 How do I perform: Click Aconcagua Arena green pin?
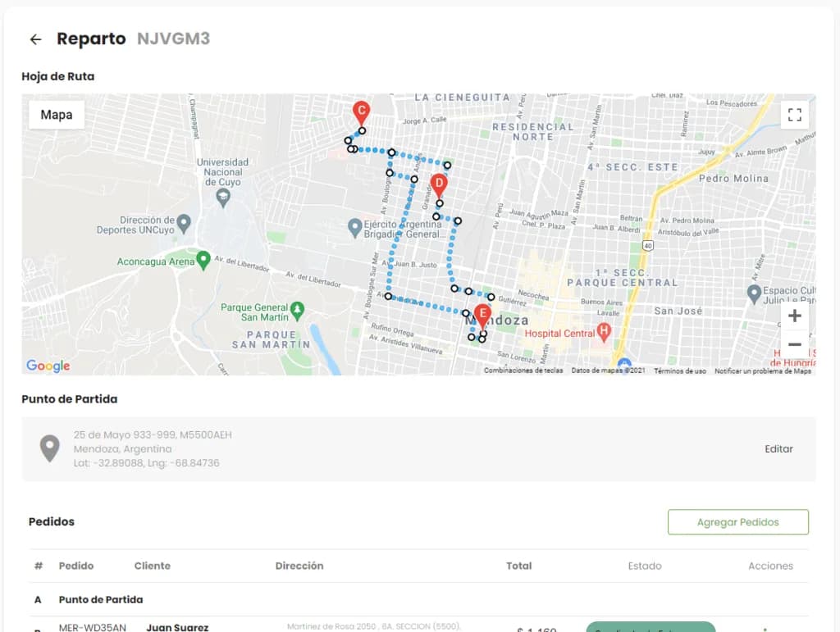click(x=203, y=260)
